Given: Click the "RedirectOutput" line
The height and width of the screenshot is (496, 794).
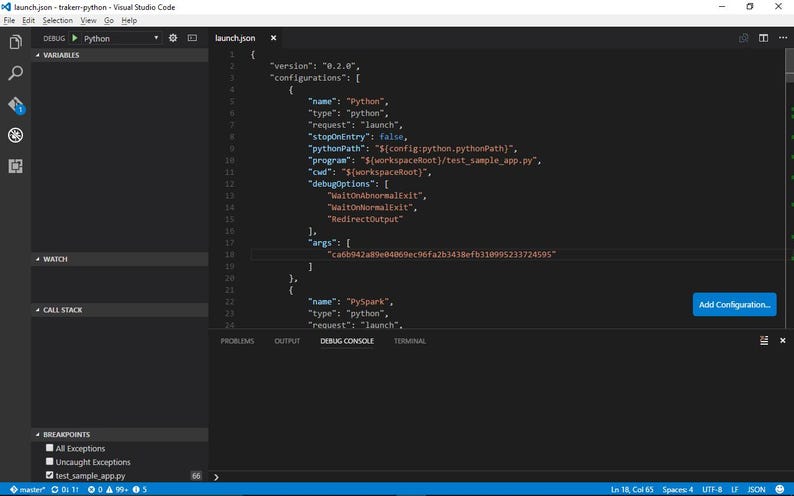Looking at the screenshot, I should point(365,219).
